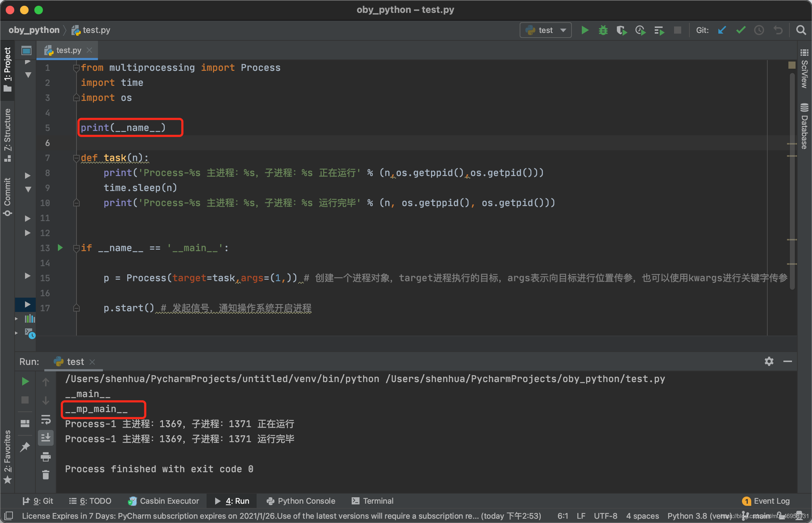Click the 4 spaces indent setting
The height and width of the screenshot is (523, 812).
click(642, 516)
